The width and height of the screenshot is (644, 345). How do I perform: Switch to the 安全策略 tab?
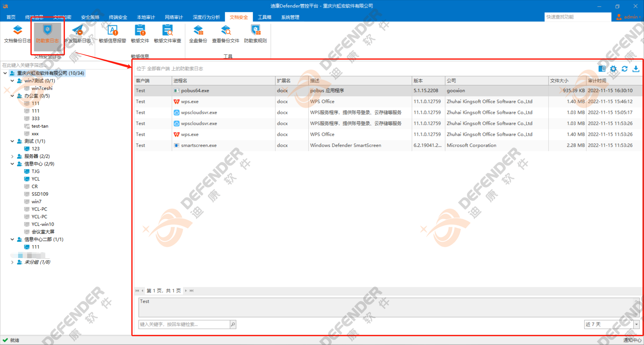point(90,17)
